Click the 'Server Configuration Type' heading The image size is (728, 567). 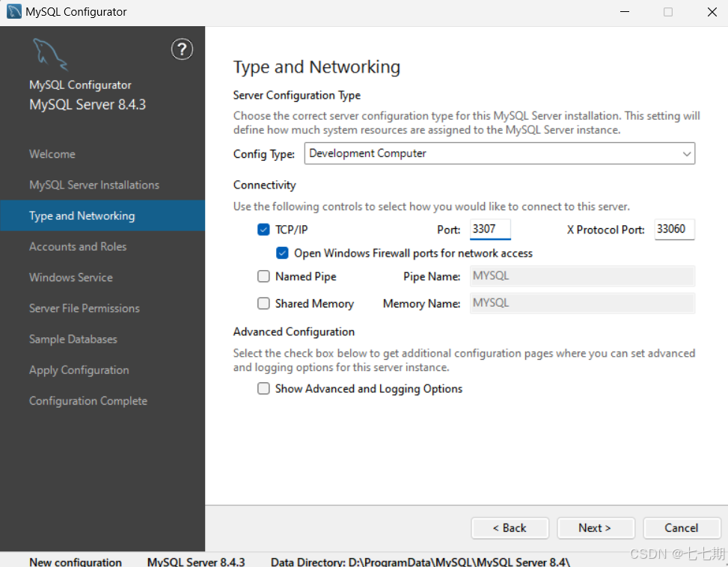point(297,95)
